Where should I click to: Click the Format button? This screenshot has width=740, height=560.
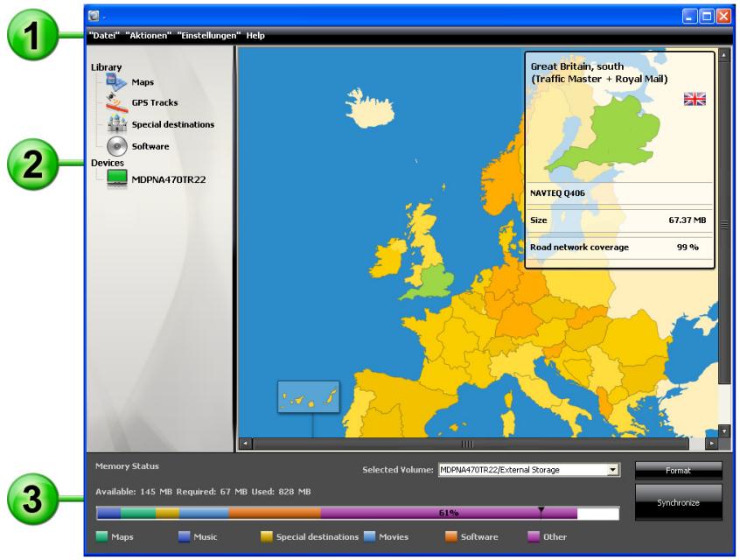(678, 470)
